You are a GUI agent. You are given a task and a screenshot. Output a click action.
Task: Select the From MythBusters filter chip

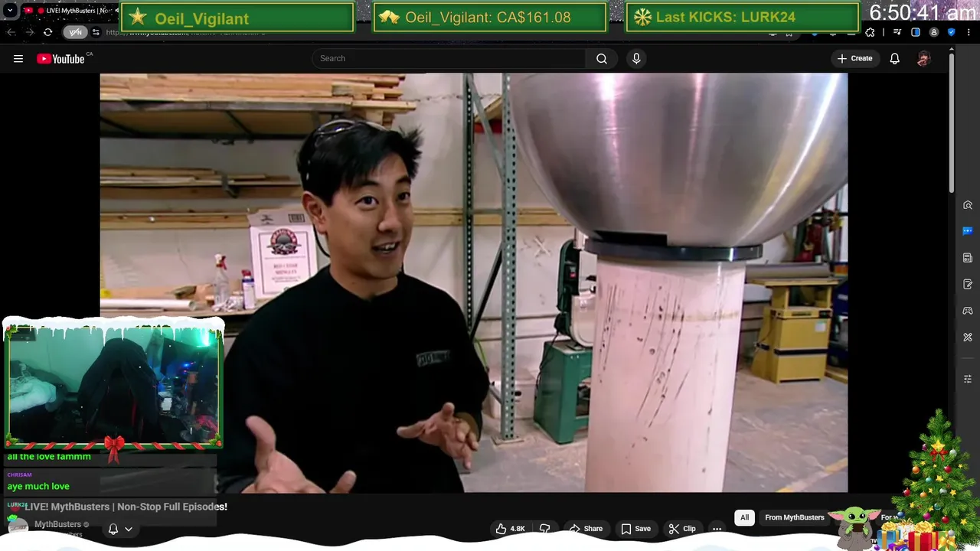[795, 517]
